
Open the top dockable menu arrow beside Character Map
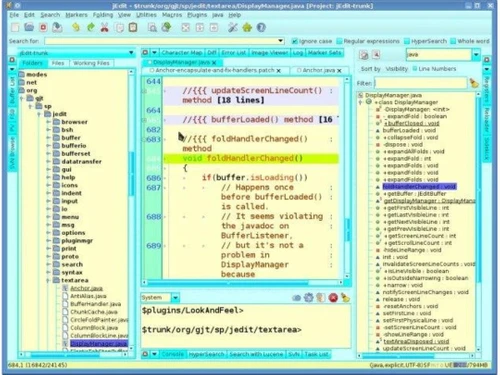[154, 53]
